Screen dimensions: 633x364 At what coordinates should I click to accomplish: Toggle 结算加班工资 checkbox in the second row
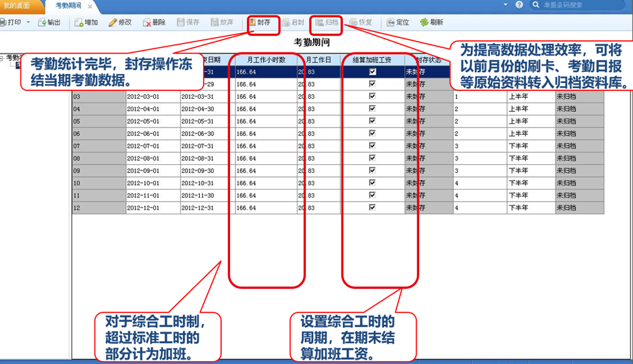click(x=372, y=84)
